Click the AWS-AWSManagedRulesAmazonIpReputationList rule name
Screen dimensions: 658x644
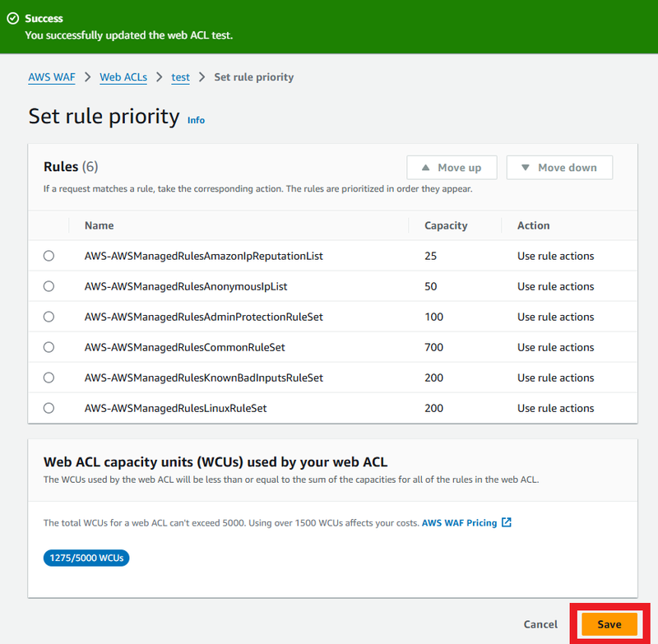click(203, 256)
